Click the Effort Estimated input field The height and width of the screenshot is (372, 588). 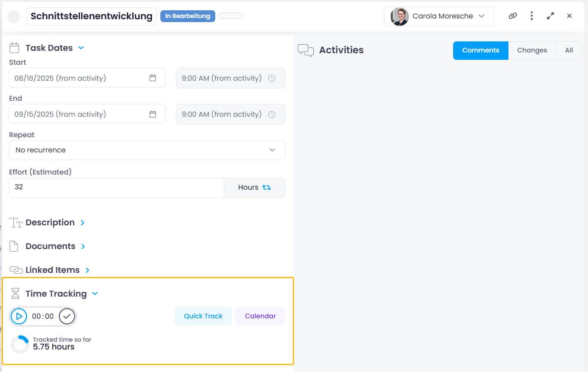click(x=116, y=187)
